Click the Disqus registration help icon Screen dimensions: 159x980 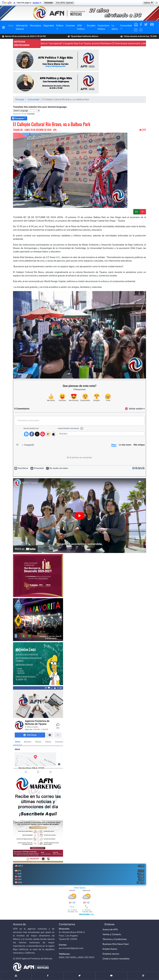coord(82,428)
